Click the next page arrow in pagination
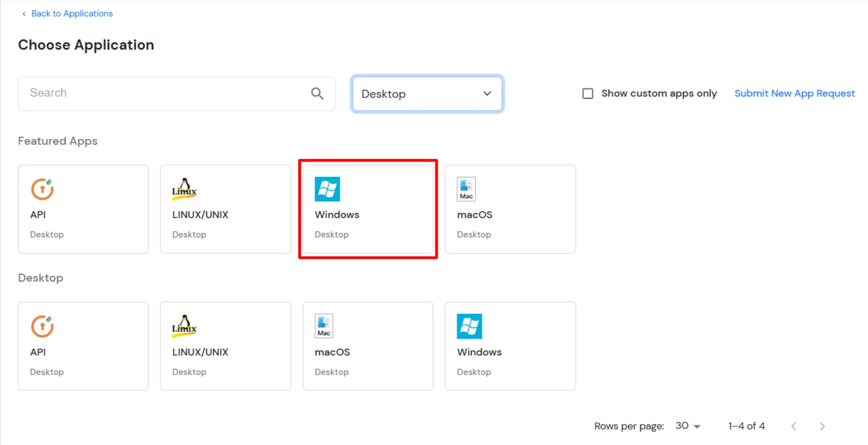 [822, 426]
